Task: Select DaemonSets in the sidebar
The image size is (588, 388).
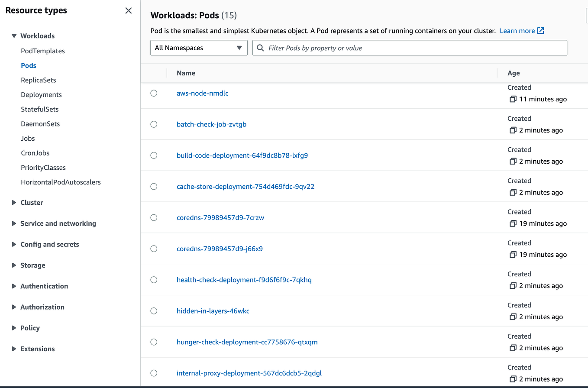Action: point(40,123)
